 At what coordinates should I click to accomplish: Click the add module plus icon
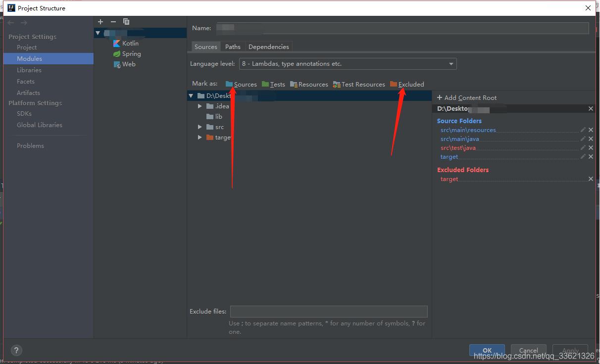tap(100, 22)
